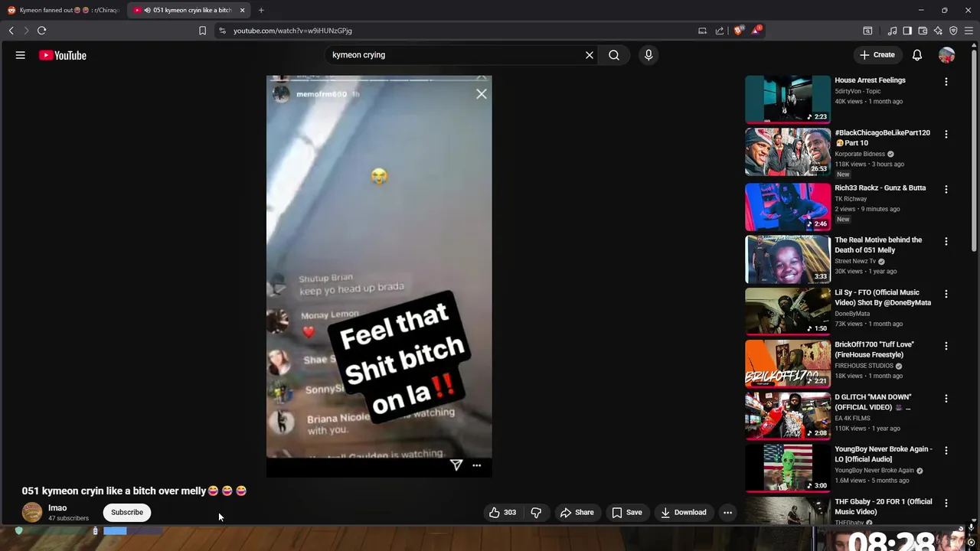The width and height of the screenshot is (980, 551).
Task: Open Brave Rewards triangle icon
Action: tap(756, 31)
